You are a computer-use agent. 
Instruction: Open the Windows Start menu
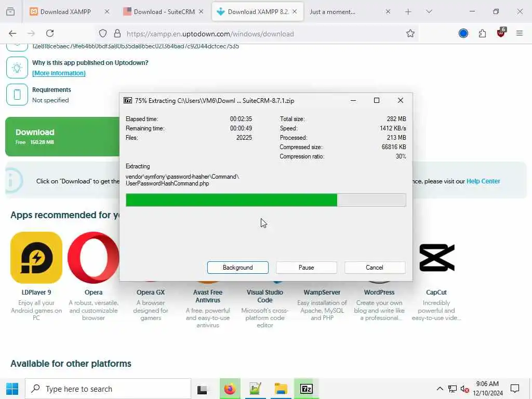[x=12, y=389]
